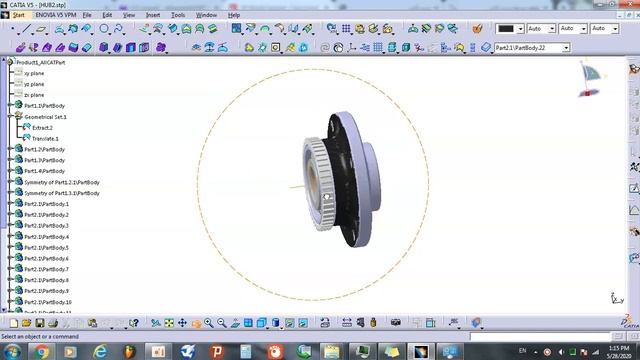Click the Open folder icon

click(x=27, y=323)
